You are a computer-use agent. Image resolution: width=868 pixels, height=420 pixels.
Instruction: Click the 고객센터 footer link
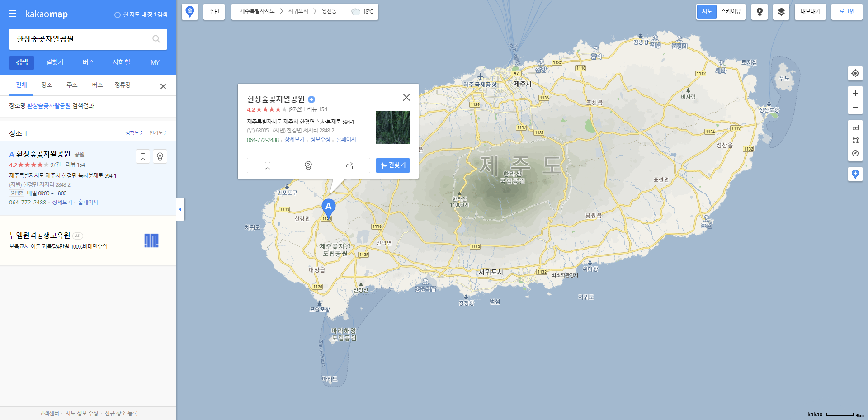click(x=49, y=413)
